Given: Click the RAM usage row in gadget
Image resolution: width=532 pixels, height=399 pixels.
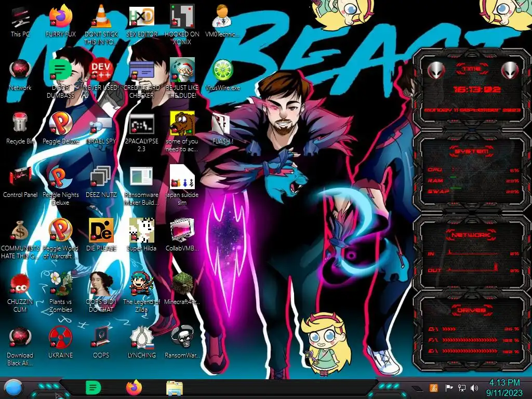Looking at the screenshot, I should (x=473, y=180).
